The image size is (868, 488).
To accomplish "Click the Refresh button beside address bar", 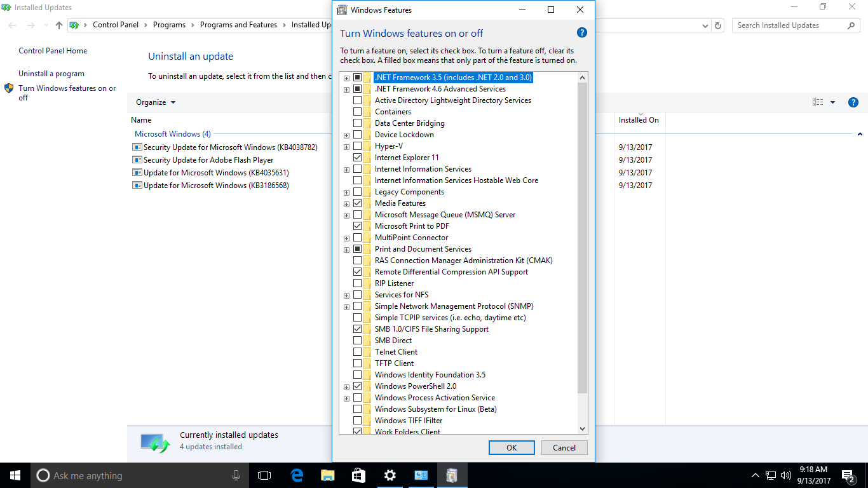I will 718,25.
